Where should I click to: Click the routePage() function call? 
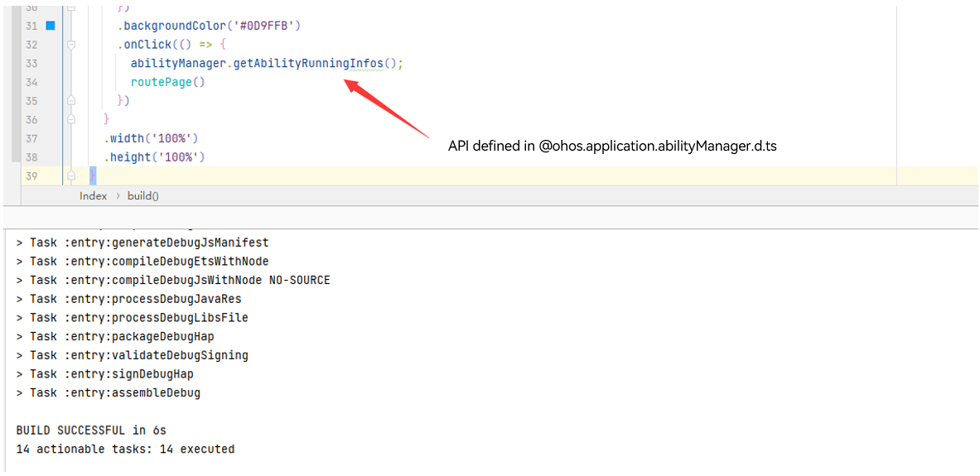167,82
